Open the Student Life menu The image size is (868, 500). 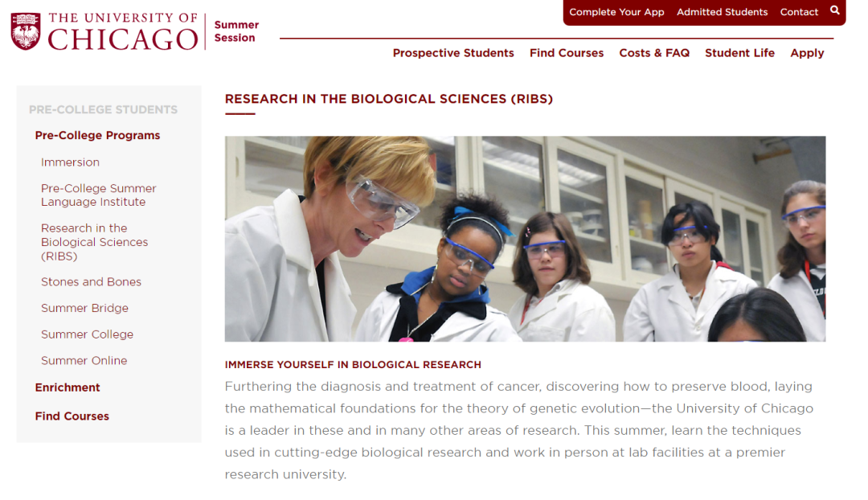[x=739, y=53]
